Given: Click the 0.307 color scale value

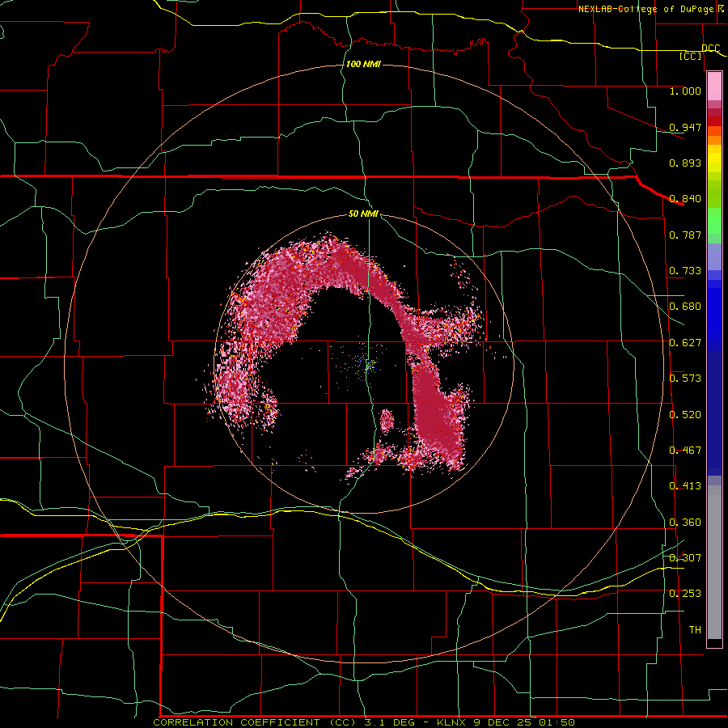Looking at the screenshot, I should [x=685, y=557].
